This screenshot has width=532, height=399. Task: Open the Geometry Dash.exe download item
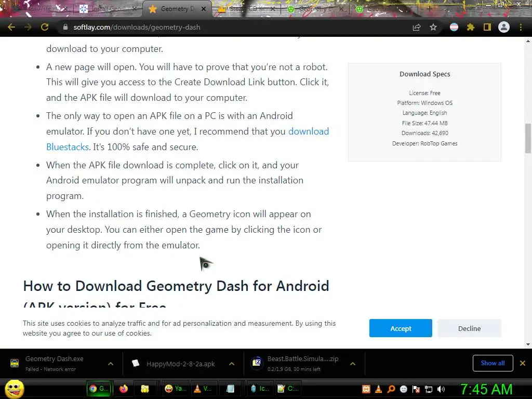click(54, 363)
